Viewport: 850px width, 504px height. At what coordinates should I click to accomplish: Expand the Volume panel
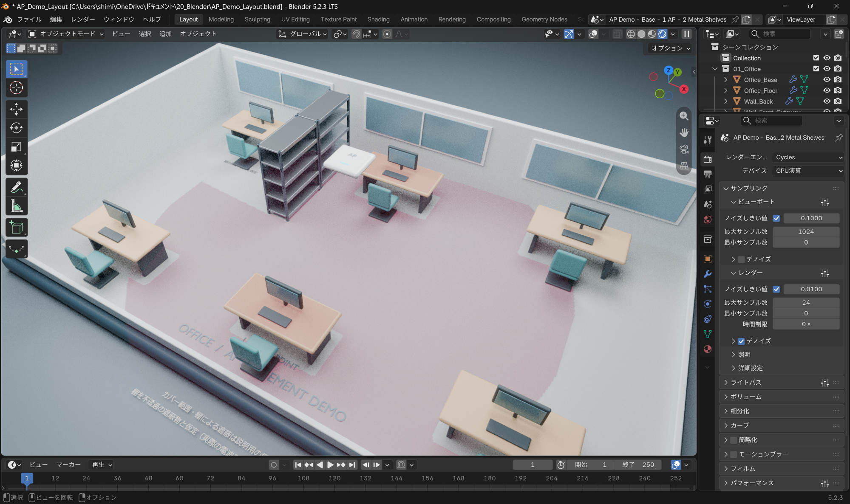pos(746,397)
